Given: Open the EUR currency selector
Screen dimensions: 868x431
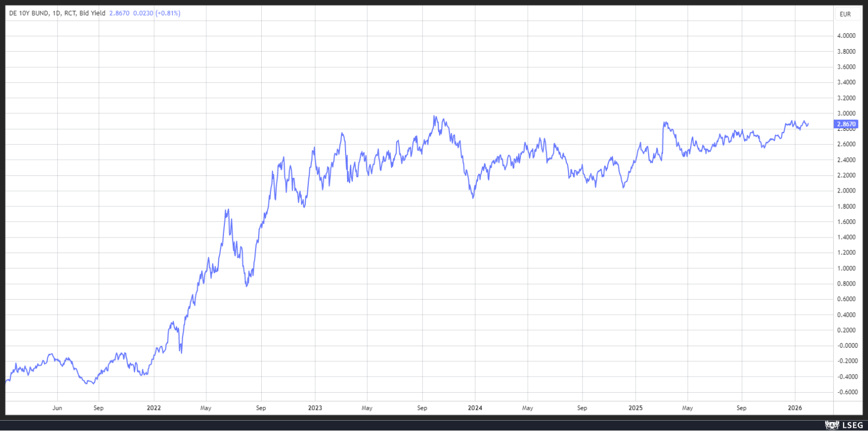Looking at the screenshot, I should pyautogui.click(x=845, y=14).
